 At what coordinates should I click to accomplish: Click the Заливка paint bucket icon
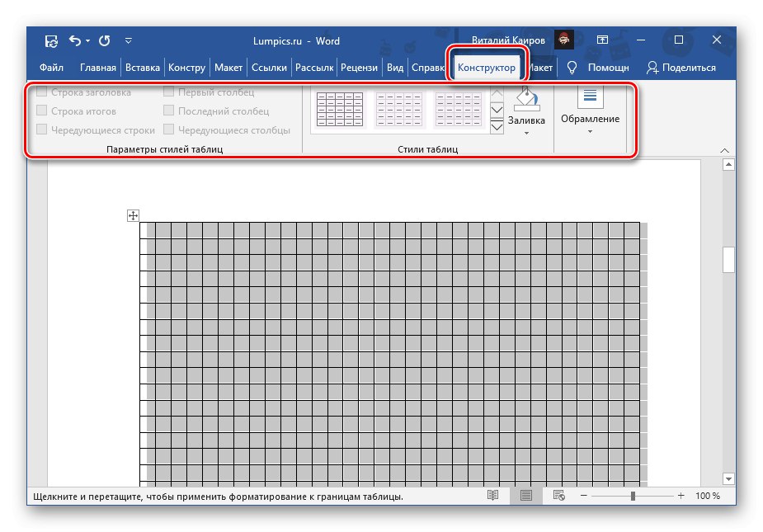526,99
